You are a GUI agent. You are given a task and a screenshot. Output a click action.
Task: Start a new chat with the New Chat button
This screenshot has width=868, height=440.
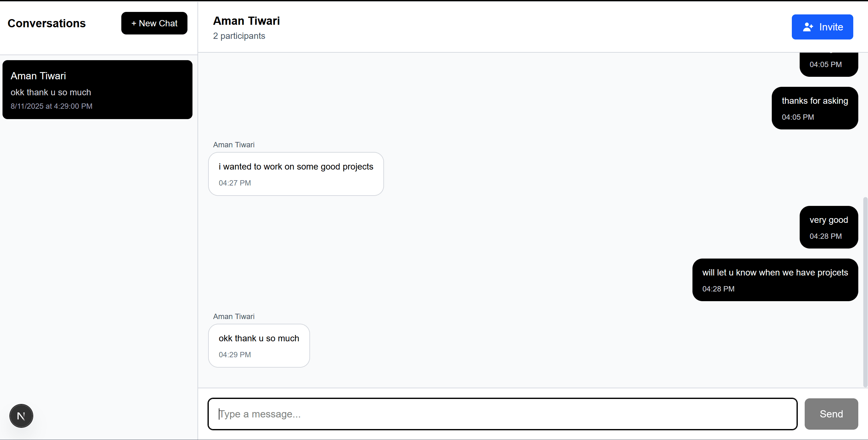click(x=154, y=23)
